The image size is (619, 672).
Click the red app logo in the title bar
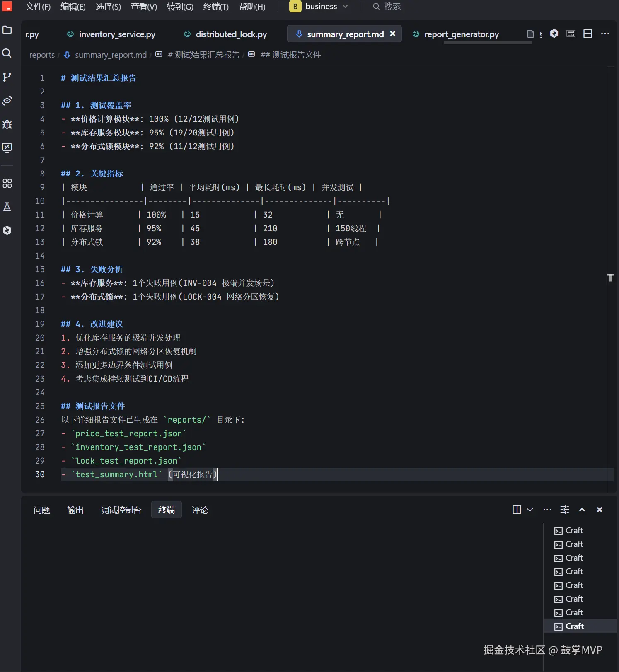[x=7, y=6]
